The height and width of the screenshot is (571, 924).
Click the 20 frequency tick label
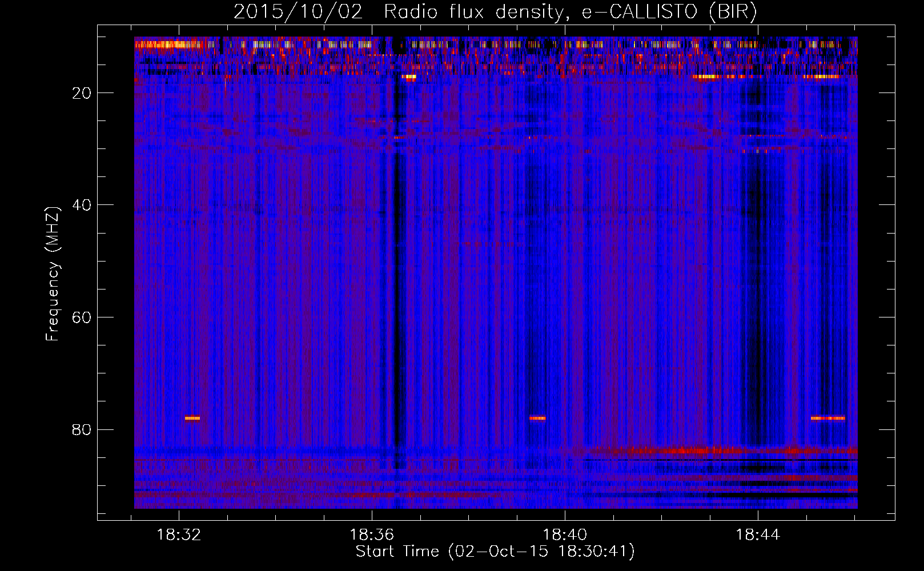tap(82, 93)
